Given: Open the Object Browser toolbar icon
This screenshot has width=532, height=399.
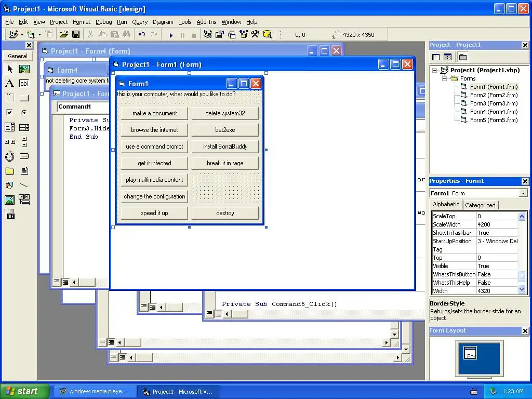Looking at the screenshot, I should point(244,34).
